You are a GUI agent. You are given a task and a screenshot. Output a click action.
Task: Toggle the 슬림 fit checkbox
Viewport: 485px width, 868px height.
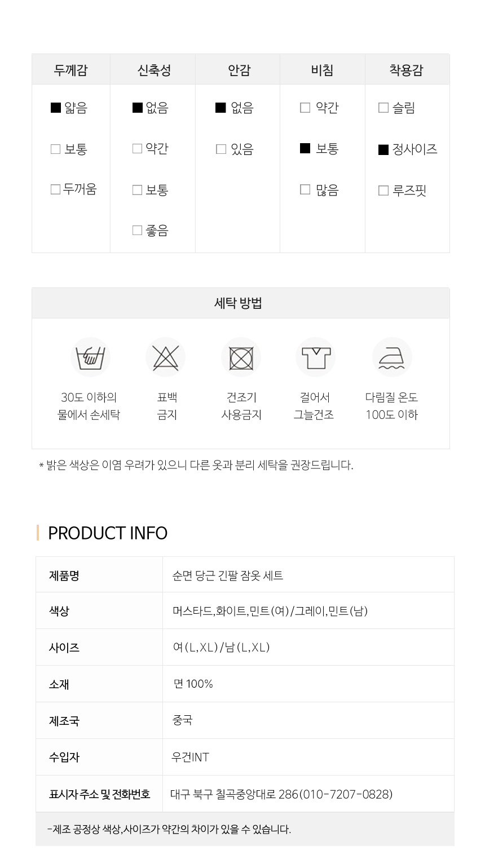coord(383,108)
